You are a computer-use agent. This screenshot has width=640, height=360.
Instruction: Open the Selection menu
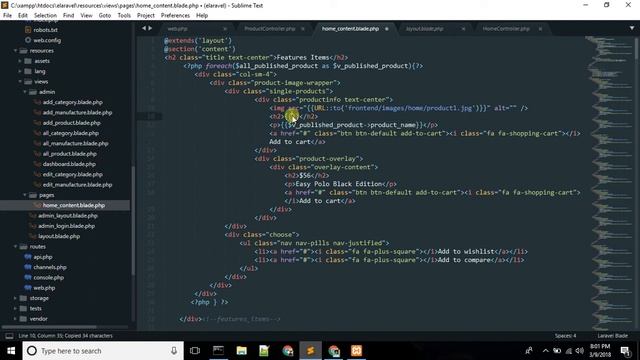click(x=45, y=16)
